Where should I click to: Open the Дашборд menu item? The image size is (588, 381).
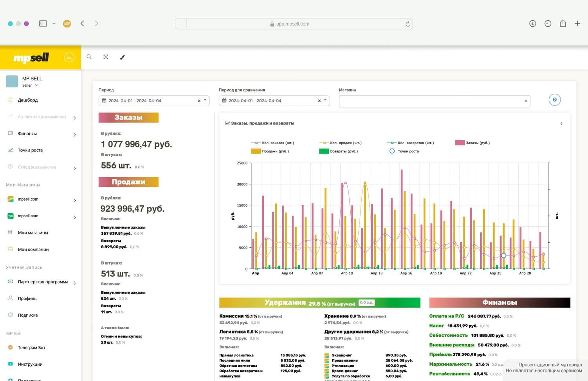click(x=28, y=100)
